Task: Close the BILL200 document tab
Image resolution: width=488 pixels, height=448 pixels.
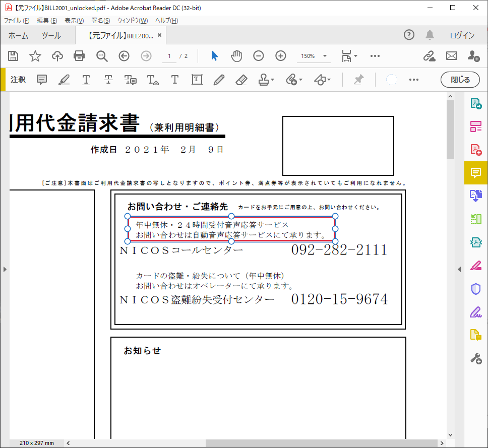Action: coord(159,35)
